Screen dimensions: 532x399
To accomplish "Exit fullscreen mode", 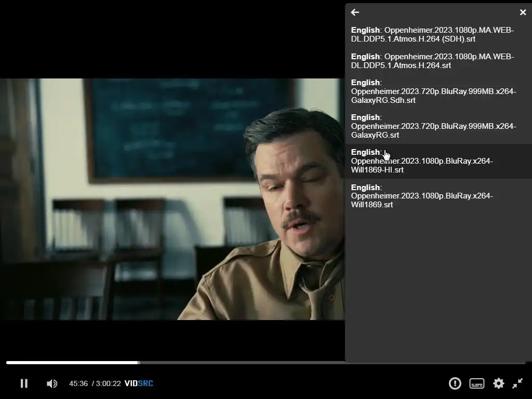I will 517,383.
